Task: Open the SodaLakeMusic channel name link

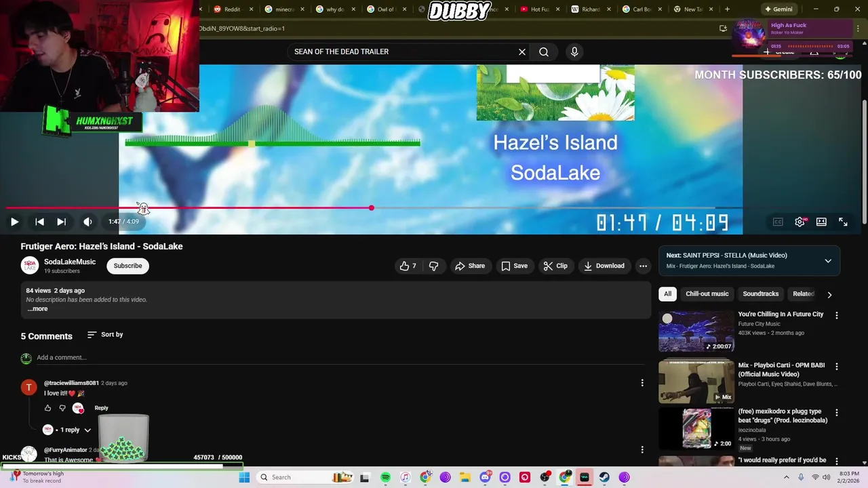Action: click(x=70, y=262)
